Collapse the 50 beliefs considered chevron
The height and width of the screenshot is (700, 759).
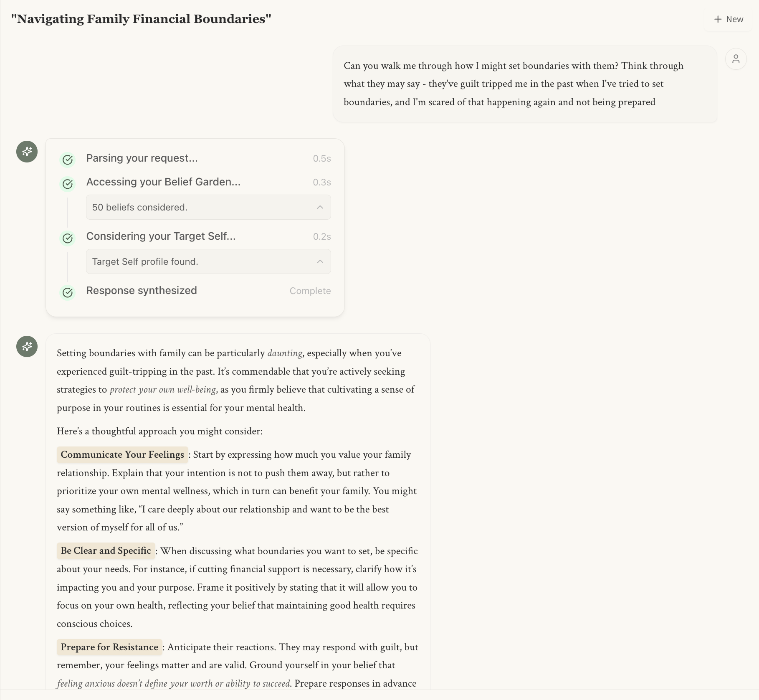(x=320, y=207)
